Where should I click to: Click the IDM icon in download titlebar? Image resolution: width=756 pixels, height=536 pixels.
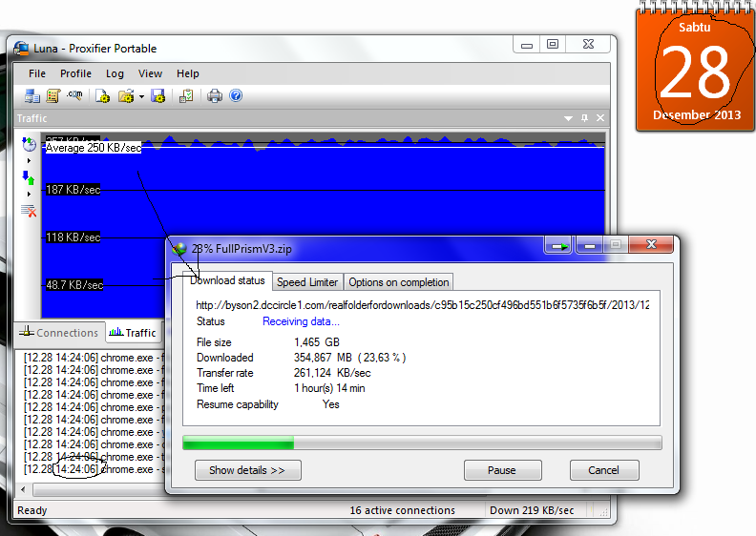point(179,249)
